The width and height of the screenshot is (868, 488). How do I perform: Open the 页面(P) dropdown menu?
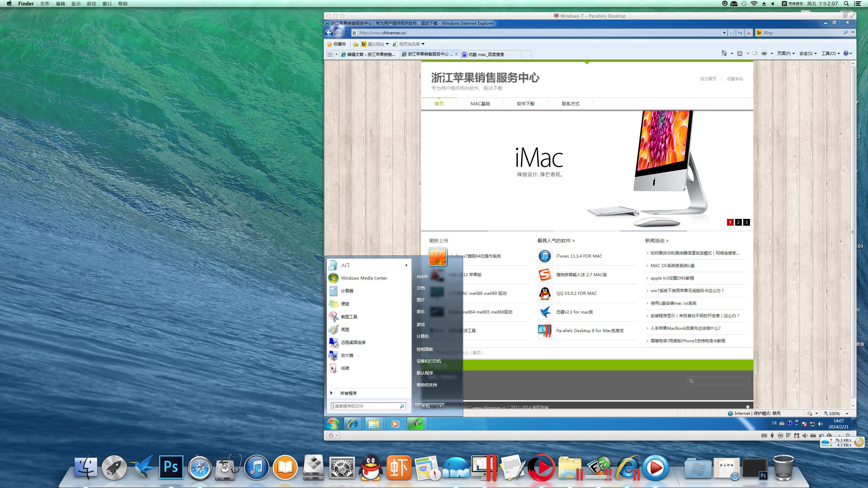[786, 53]
